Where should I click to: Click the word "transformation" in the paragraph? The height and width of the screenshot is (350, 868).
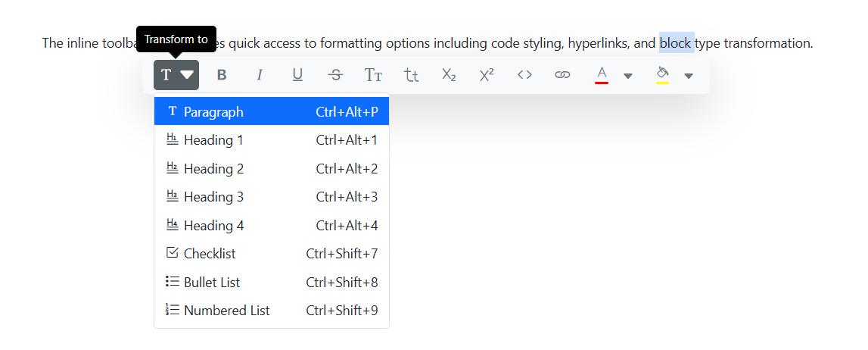pos(767,43)
